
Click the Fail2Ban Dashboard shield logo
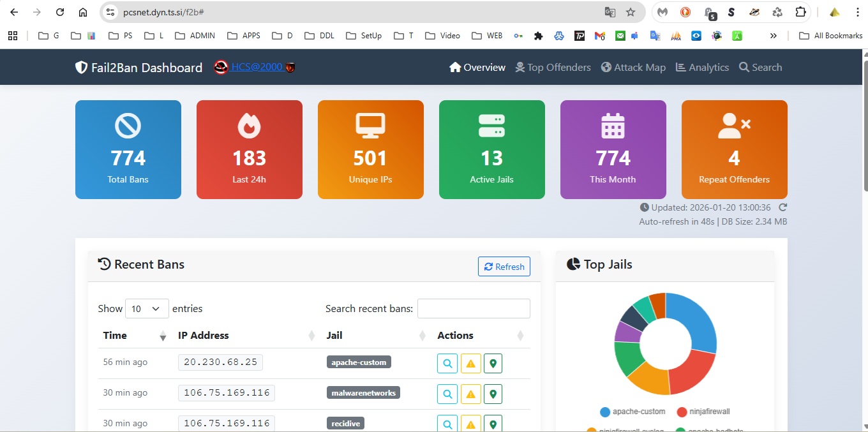click(81, 68)
